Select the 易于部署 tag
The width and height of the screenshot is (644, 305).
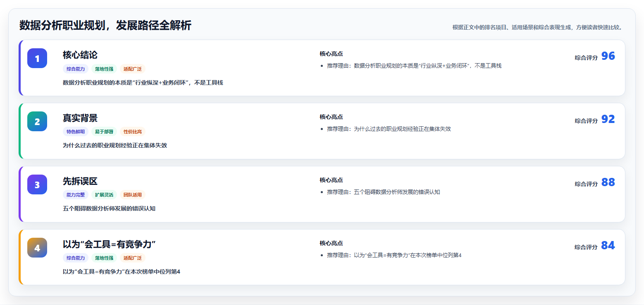click(x=104, y=132)
